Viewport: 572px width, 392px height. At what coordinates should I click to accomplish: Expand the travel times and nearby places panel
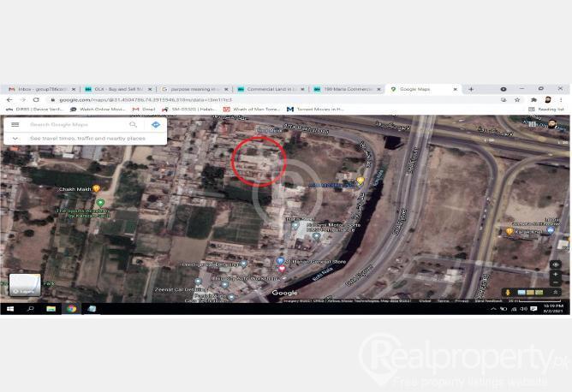15,138
